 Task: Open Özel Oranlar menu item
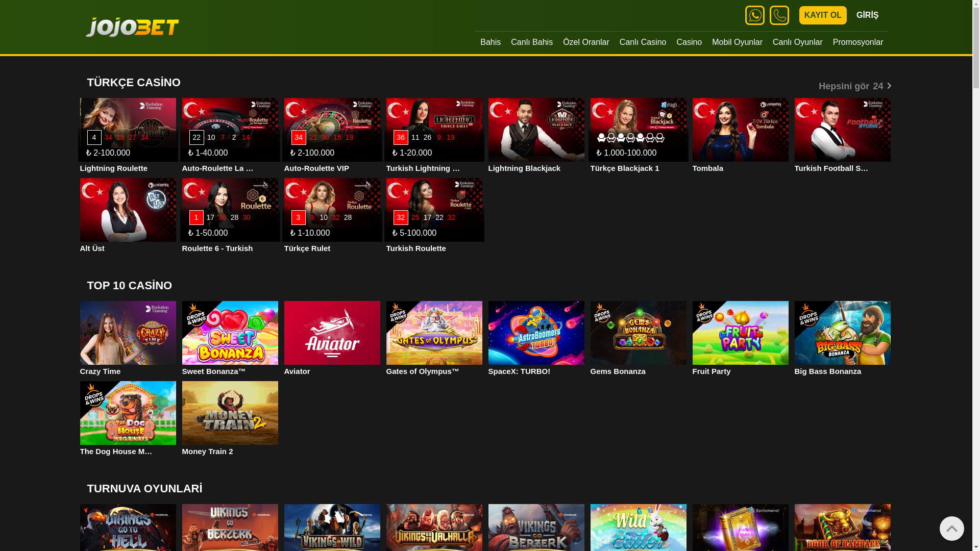tap(586, 42)
